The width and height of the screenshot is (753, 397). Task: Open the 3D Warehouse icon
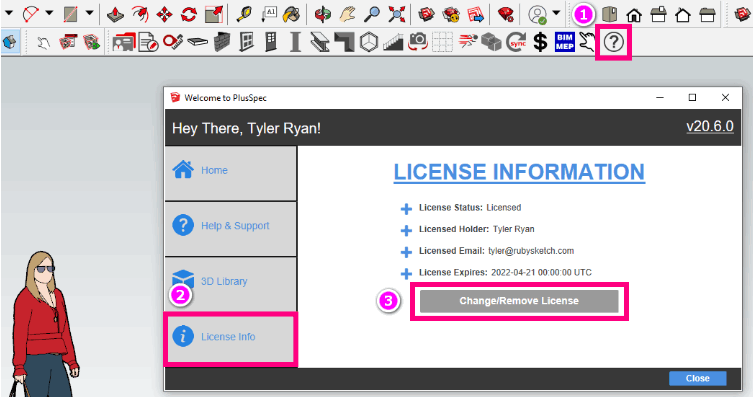click(426, 14)
